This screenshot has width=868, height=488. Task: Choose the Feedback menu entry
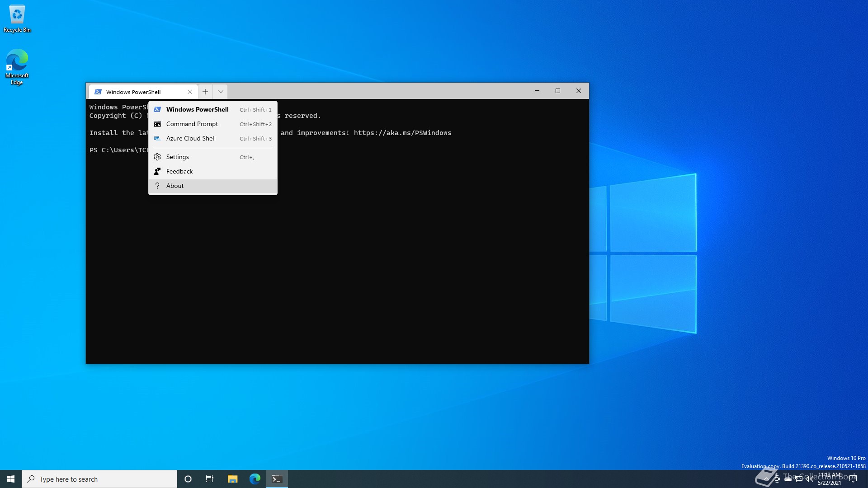[212, 171]
